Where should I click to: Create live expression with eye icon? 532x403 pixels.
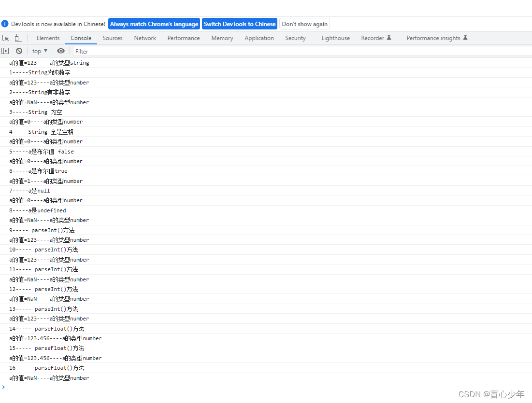[x=61, y=51]
